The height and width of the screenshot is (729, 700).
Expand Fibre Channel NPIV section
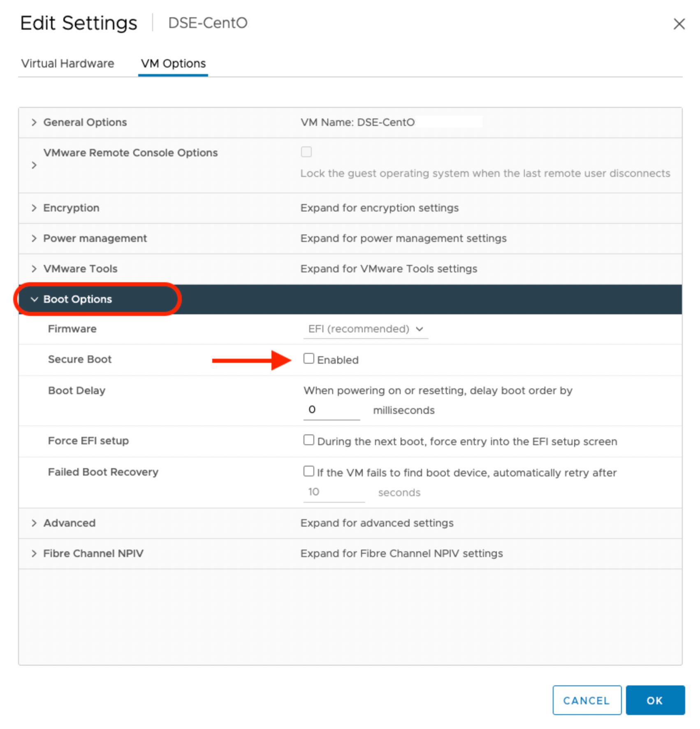pos(34,553)
